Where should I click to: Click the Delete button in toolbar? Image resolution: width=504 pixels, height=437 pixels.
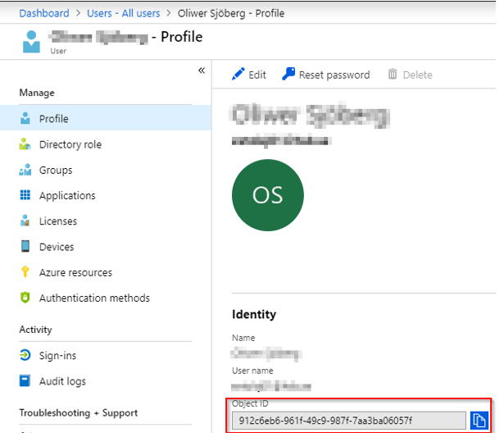(x=410, y=75)
